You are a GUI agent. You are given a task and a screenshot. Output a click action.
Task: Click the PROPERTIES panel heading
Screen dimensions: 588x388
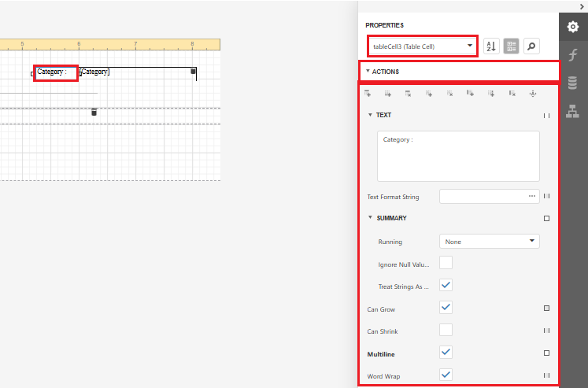pyautogui.click(x=384, y=25)
